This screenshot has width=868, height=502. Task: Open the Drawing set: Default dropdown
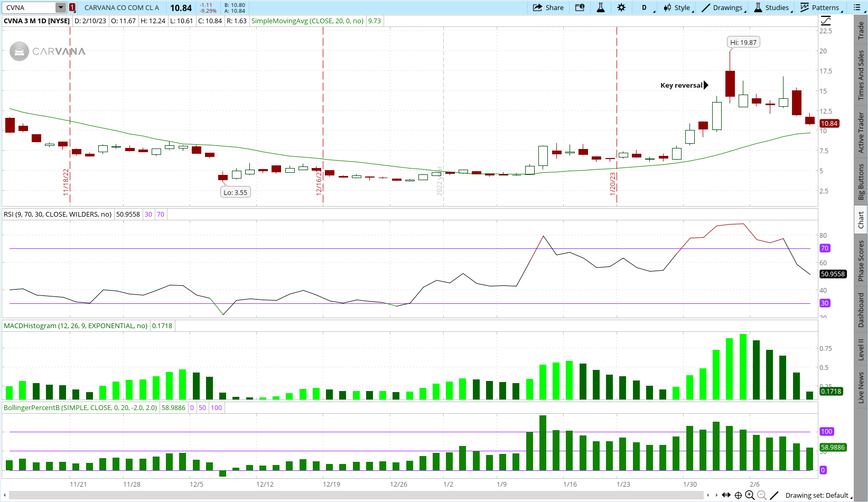coord(818,495)
